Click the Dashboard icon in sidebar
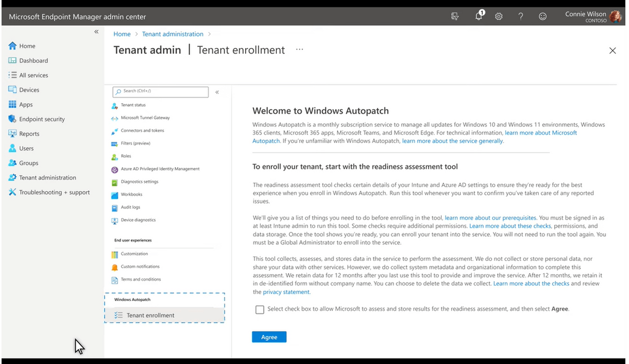The width and height of the screenshot is (629, 364). click(12, 61)
